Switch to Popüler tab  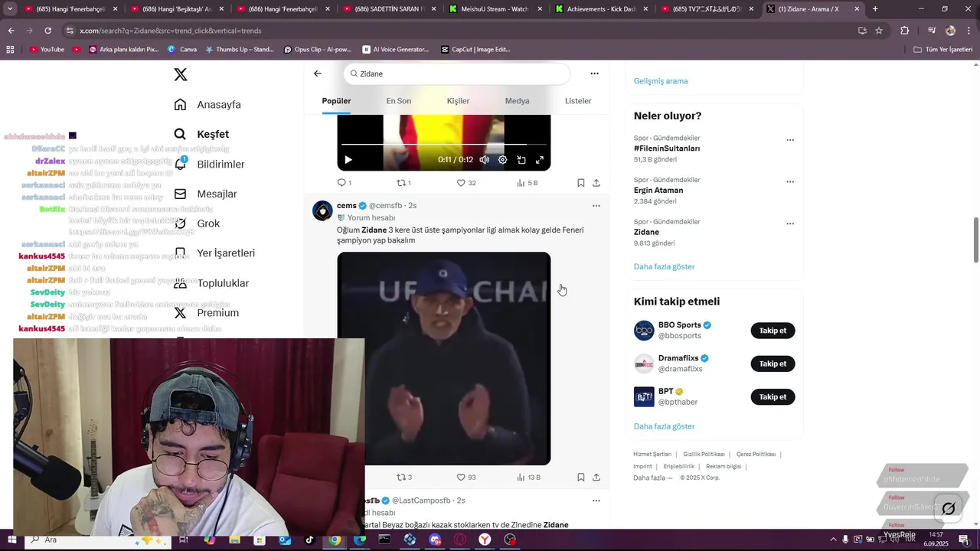point(336,101)
